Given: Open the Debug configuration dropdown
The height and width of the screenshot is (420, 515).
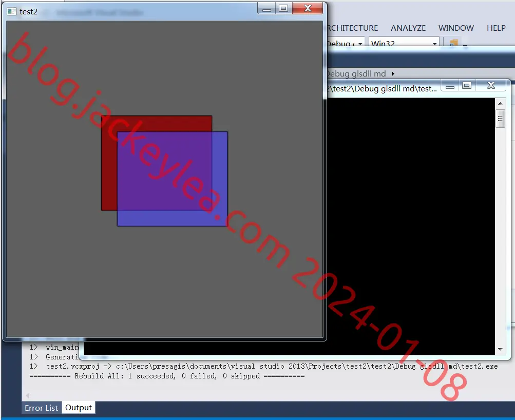Looking at the screenshot, I should 345,43.
